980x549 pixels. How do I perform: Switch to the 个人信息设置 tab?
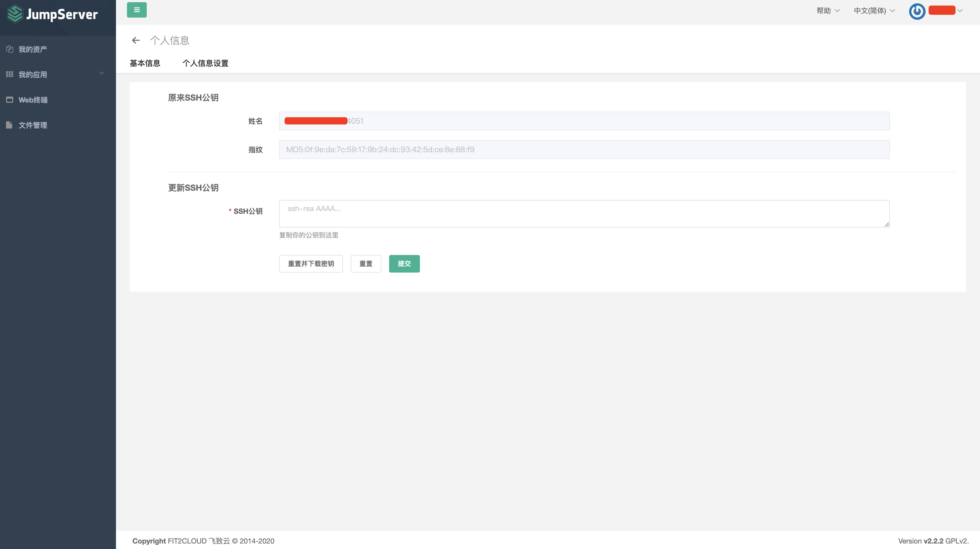point(206,63)
